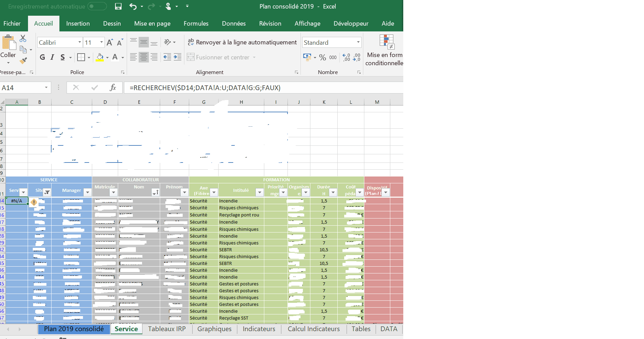Screen dimensions: 644x339
Task: Click the Cut scissors icon
Action: (23, 38)
